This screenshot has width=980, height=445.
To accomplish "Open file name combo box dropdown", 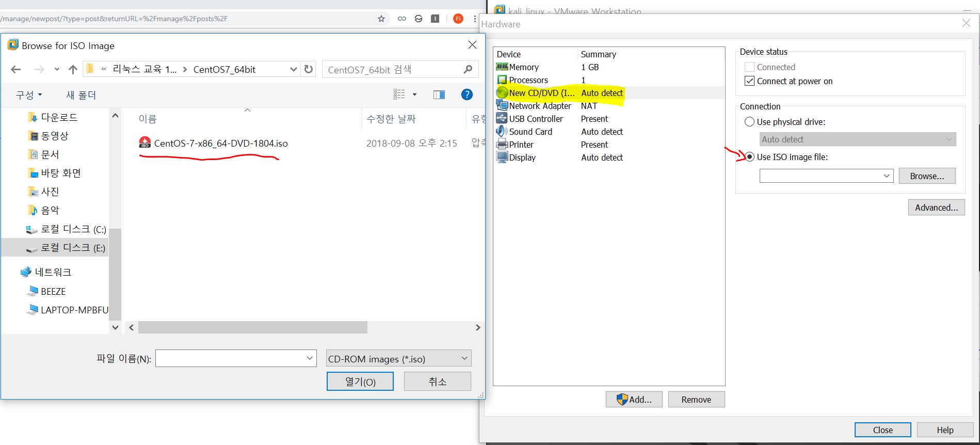I will (x=310, y=358).
